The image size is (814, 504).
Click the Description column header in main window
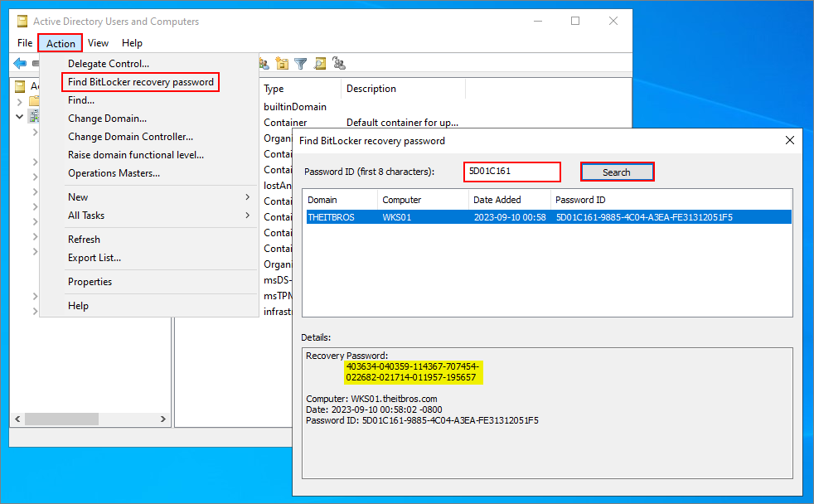[x=404, y=89]
